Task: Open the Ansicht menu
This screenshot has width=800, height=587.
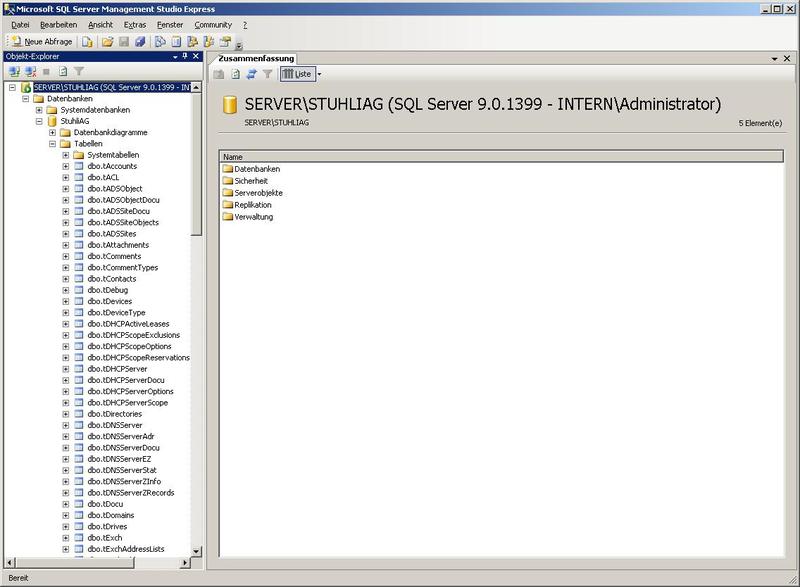Action: tap(101, 25)
